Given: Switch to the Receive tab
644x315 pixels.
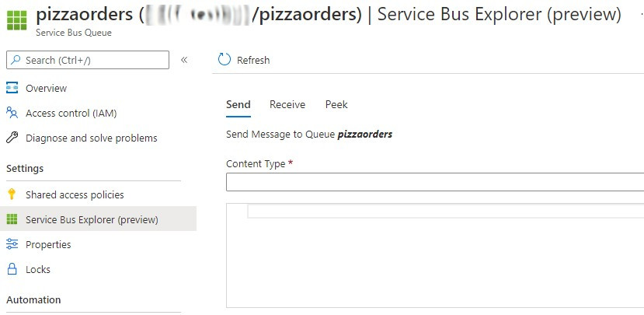Looking at the screenshot, I should (x=287, y=104).
